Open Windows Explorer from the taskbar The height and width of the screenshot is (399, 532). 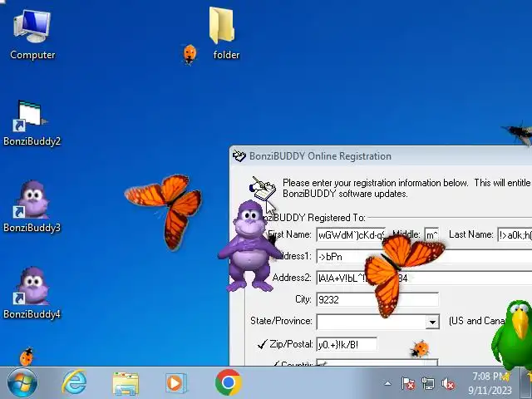click(126, 383)
